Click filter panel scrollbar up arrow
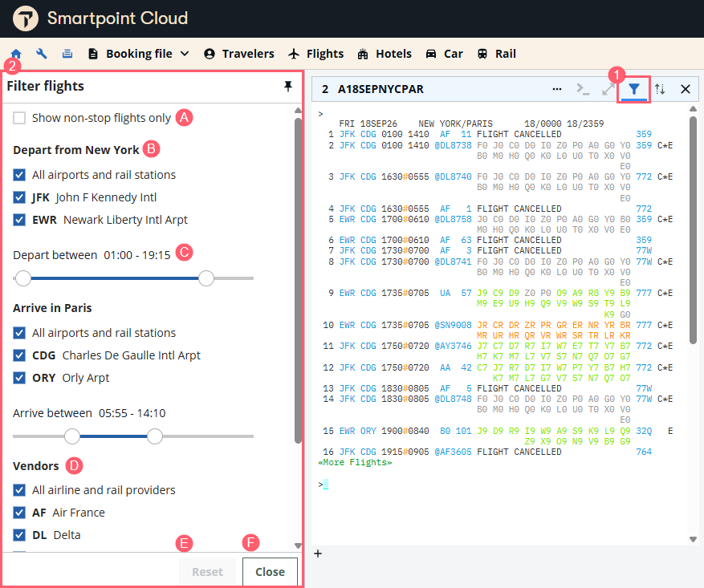Viewport: 704px width, 588px height. (x=298, y=111)
